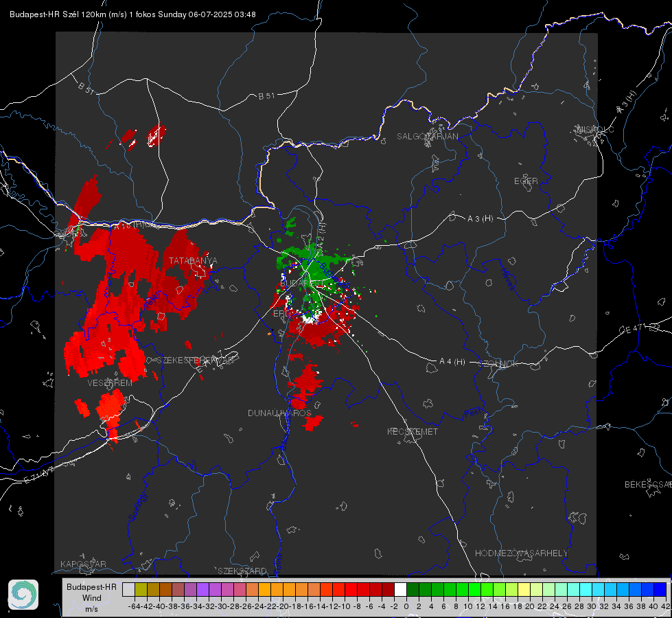The width and height of the screenshot is (672, 618).
Task: Select the olive swatch between -64 and -42
Action: point(141,589)
